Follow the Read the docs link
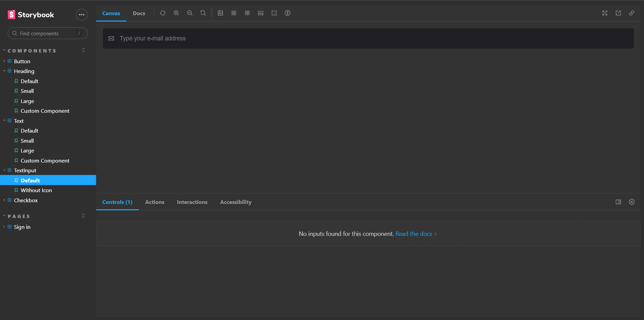The width and height of the screenshot is (644, 320). click(414, 234)
